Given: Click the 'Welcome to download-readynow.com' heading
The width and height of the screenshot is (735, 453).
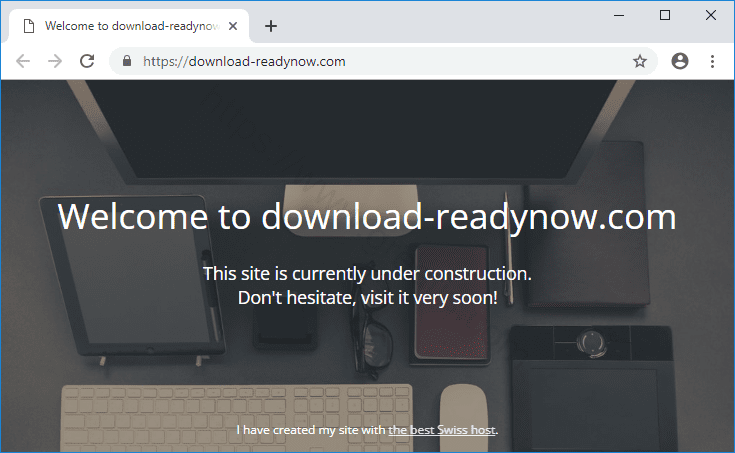Looking at the screenshot, I should pos(367,217).
